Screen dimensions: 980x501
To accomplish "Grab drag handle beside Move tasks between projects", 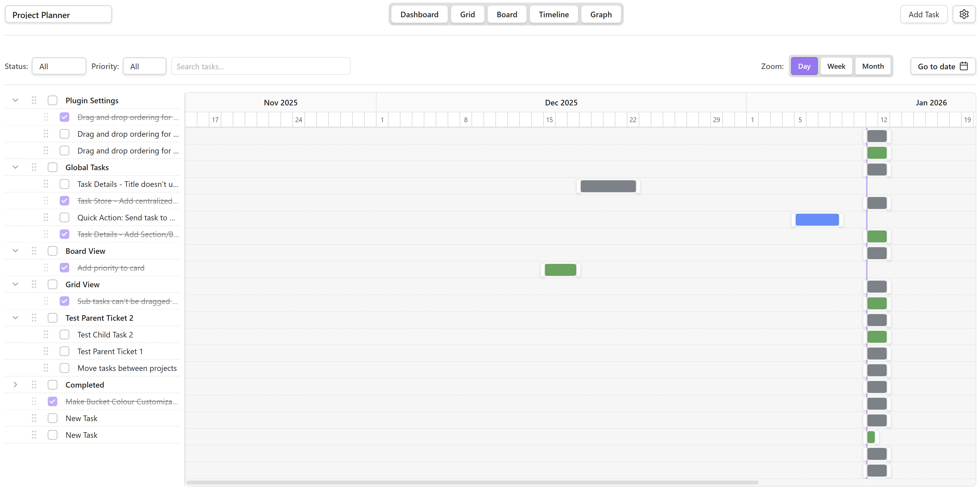I will (46, 368).
